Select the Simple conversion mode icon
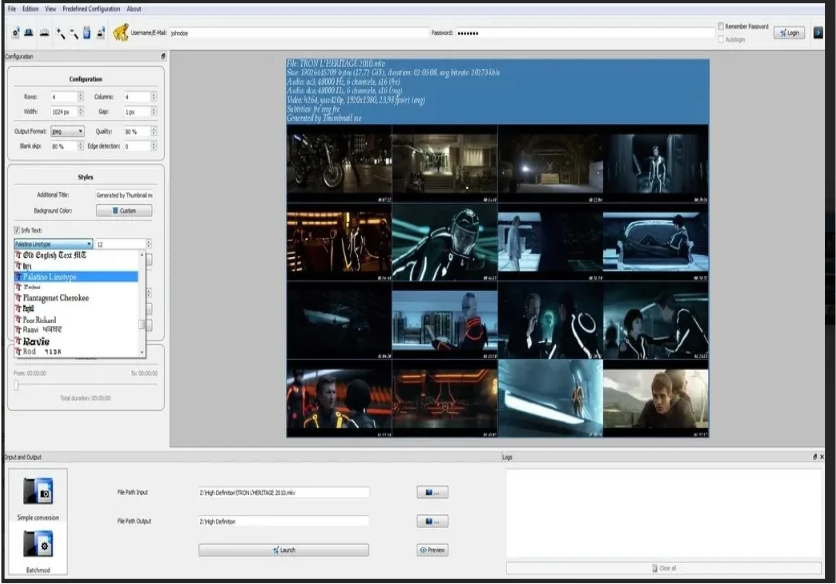Viewport: 836px width, 584px height. (38, 491)
